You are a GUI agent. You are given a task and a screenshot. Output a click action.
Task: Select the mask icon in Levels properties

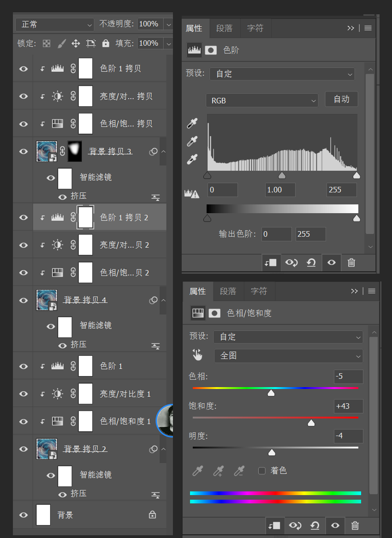[211, 50]
